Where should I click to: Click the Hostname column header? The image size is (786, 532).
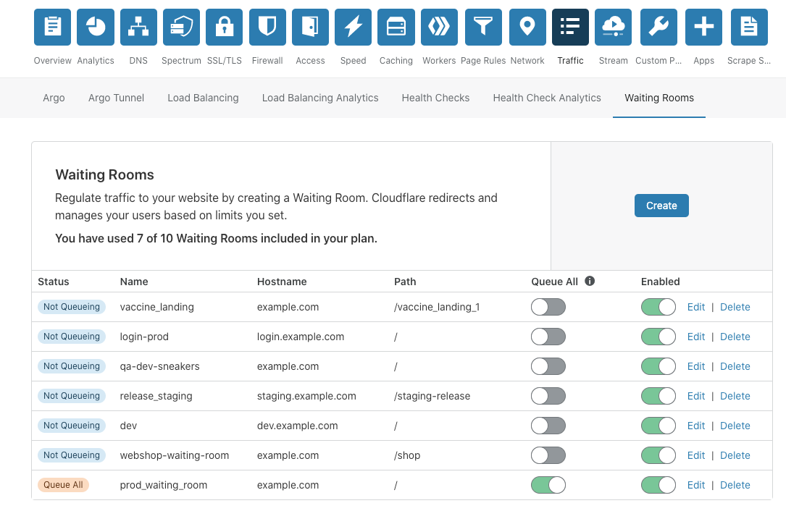click(282, 282)
